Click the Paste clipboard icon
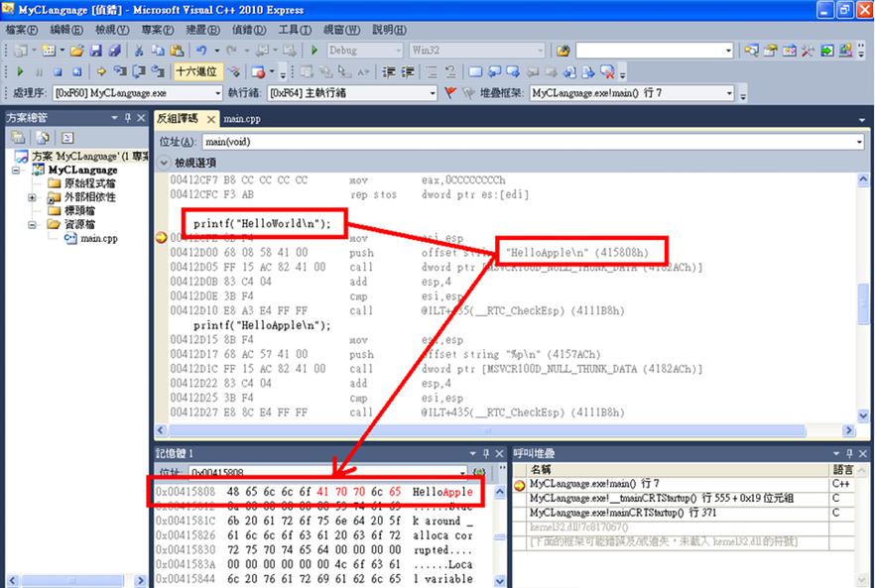This screenshot has width=875, height=588. [x=177, y=51]
